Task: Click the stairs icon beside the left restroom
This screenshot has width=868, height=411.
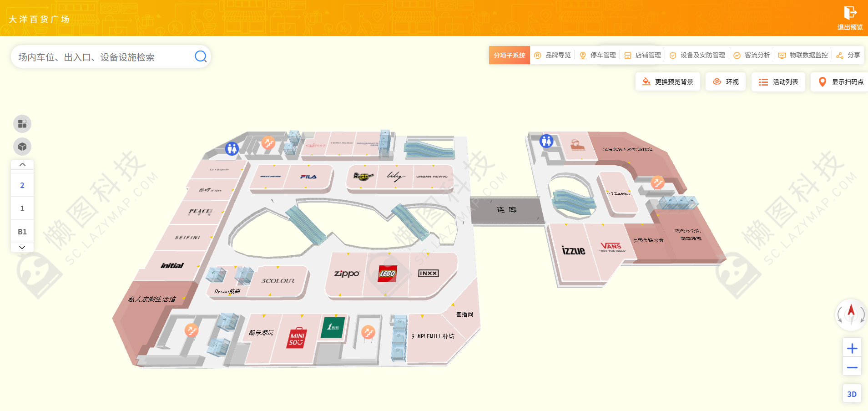Action: pos(268,143)
